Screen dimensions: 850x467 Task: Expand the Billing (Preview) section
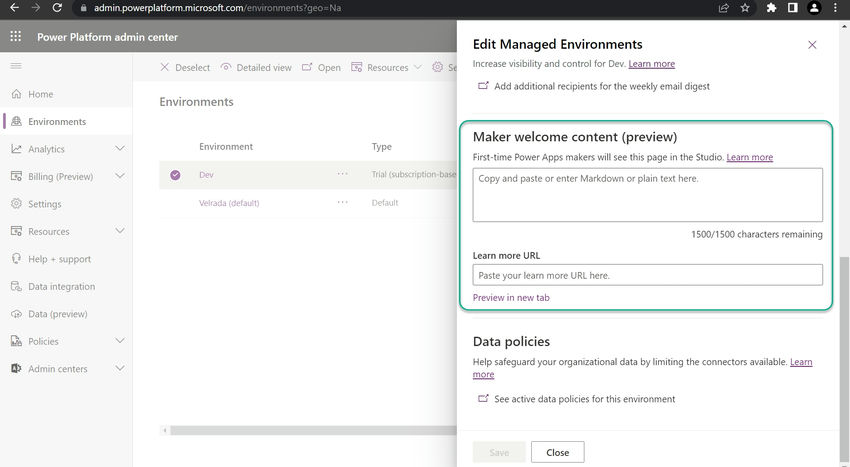click(x=120, y=177)
